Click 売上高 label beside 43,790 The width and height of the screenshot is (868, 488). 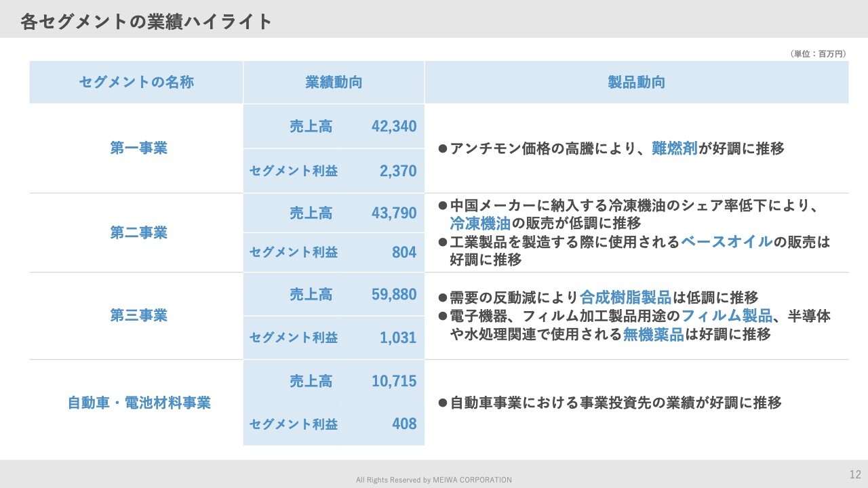[x=311, y=213]
